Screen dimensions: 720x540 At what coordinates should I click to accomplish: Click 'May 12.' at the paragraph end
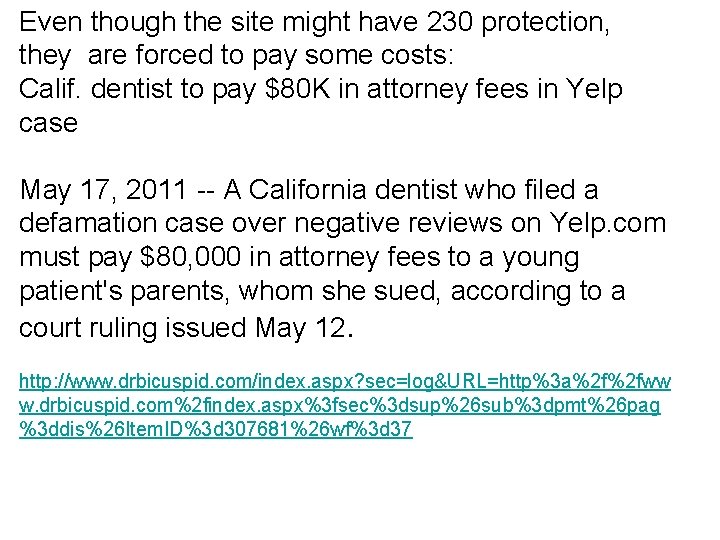click(x=304, y=328)
